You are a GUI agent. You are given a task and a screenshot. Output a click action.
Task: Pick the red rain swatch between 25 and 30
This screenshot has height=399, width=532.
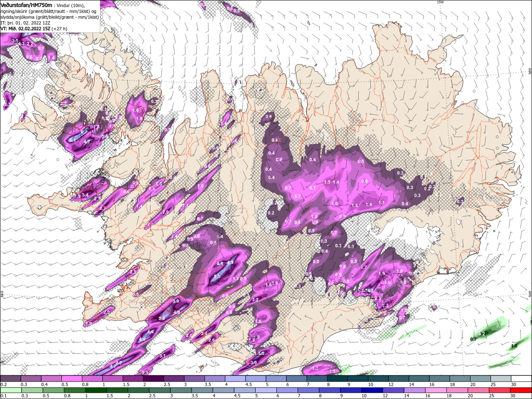(500, 390)
